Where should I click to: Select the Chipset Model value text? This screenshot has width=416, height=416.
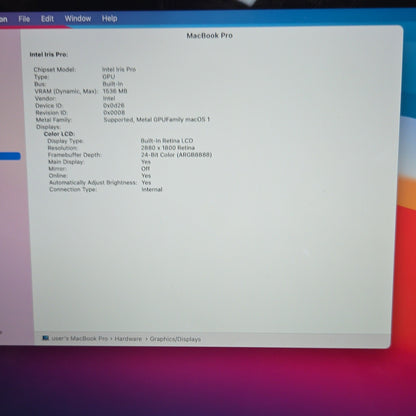(x=119, y=69)
